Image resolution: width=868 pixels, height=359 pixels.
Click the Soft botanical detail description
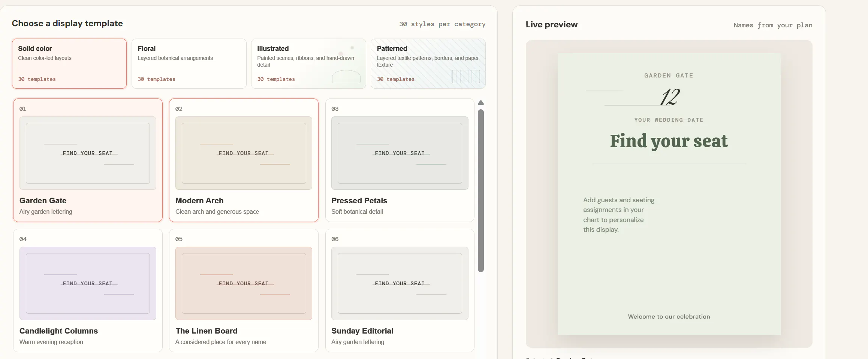click(x=357, y=212)
